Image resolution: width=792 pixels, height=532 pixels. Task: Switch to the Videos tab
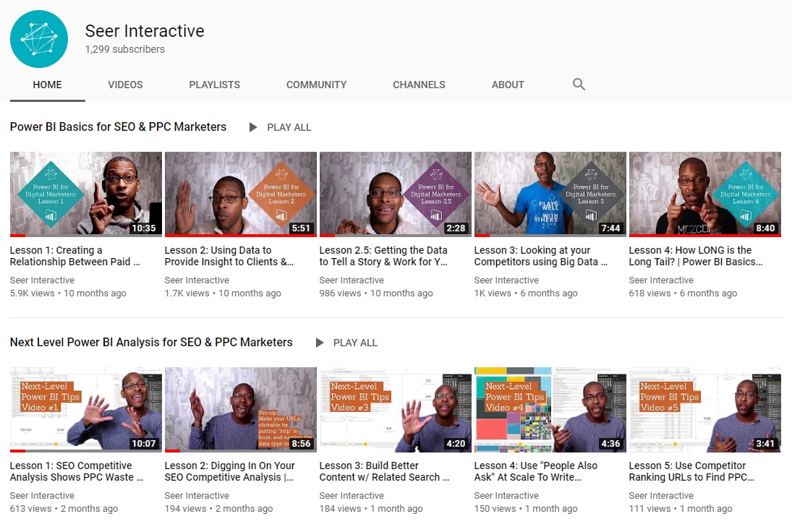(x=125, y=85)
